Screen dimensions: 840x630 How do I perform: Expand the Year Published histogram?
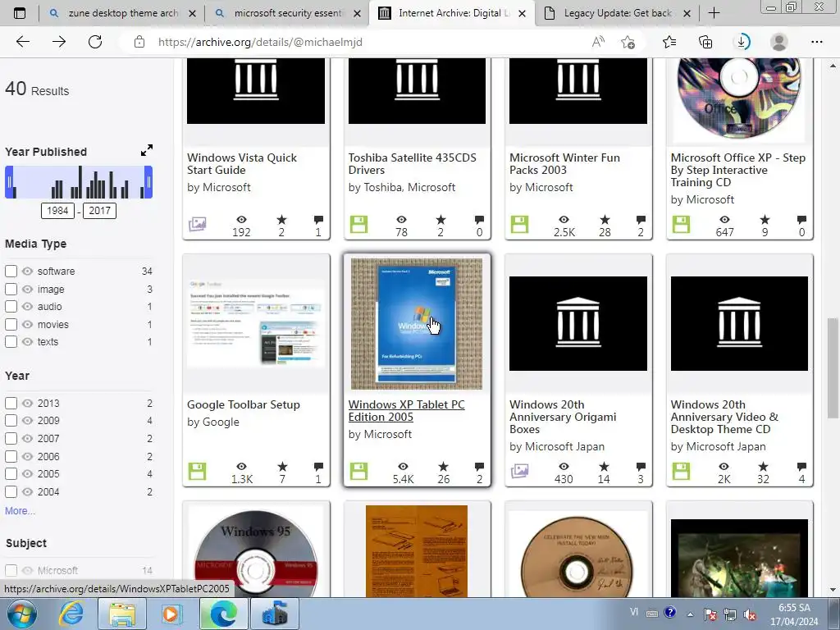coord(147,151)
